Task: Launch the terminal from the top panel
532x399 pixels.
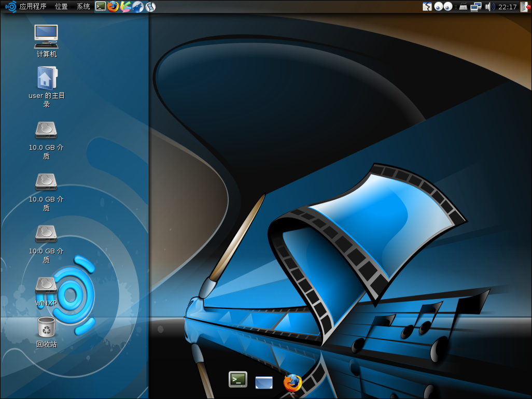Action: [101, 6]
